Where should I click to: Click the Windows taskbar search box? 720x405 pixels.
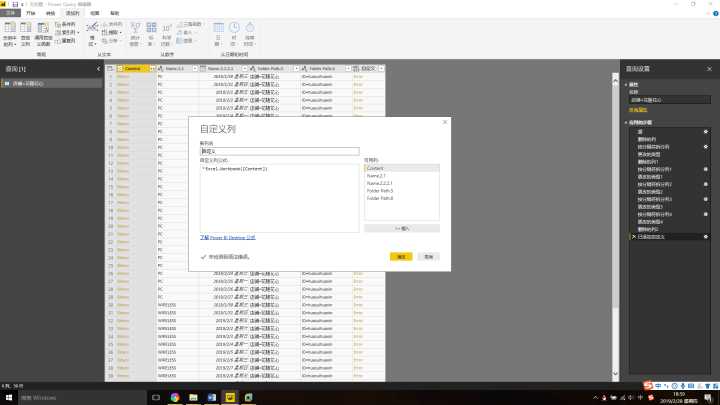pos(82,397)
